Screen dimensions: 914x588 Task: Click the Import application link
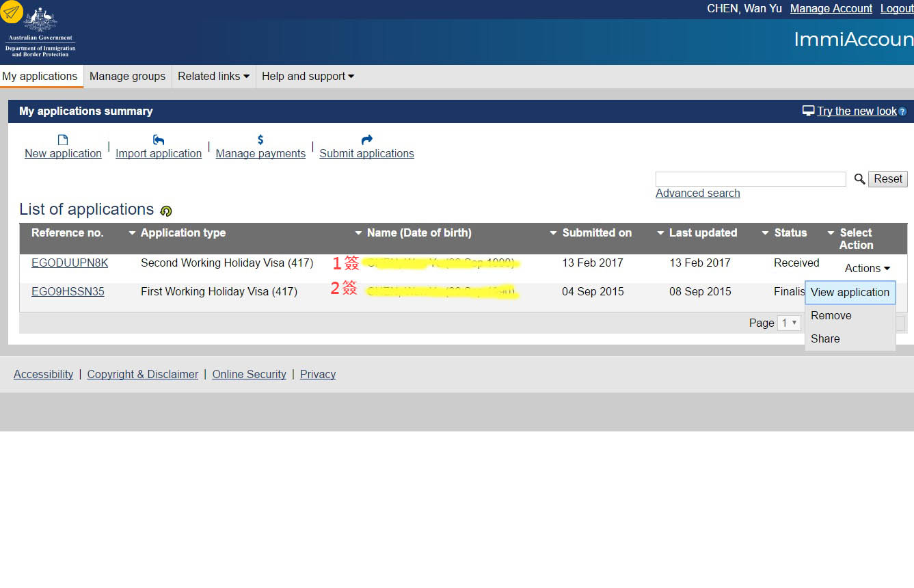(x=159, y=153)
